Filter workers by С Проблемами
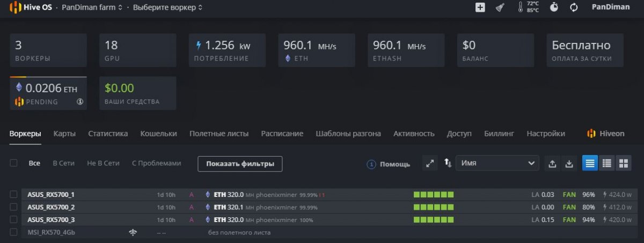 click(156, 163)
